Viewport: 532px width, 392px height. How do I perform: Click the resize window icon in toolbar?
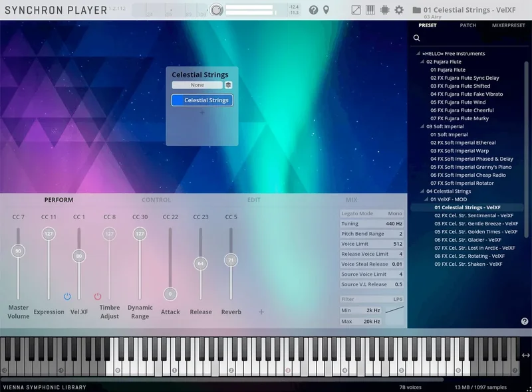(356, 10)
